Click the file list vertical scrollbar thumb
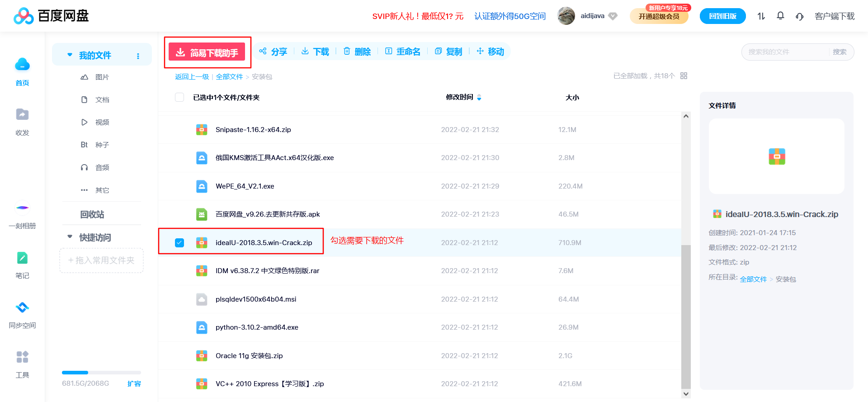This screenshot has height=402, width=868. coord(686,317)
